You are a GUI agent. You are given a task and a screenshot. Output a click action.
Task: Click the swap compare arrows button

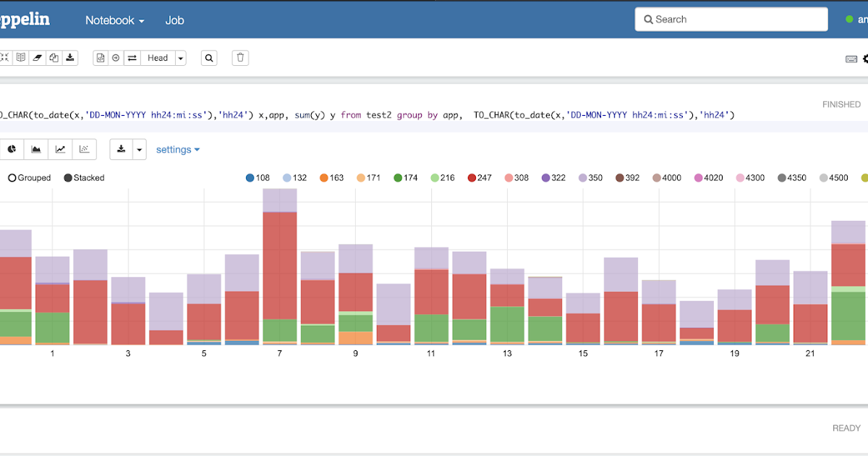tap(132, 57)
